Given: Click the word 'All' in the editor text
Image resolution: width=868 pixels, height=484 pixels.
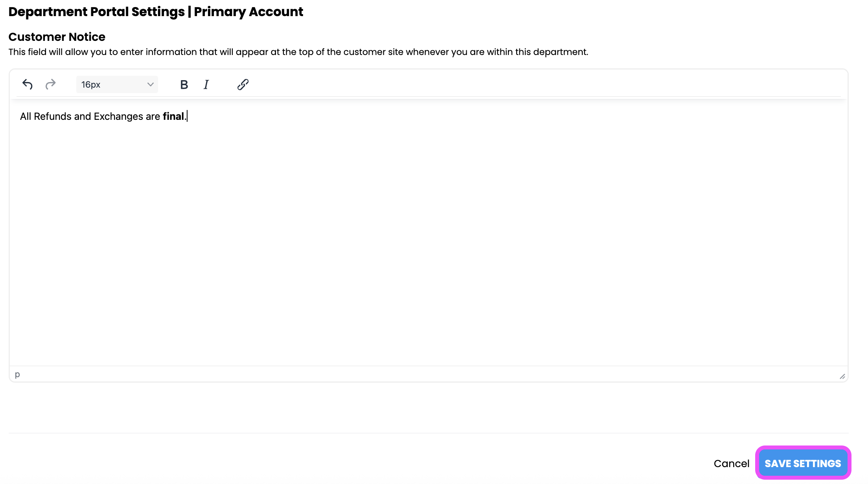Looking at the screenshot, I should pos(25,116).
